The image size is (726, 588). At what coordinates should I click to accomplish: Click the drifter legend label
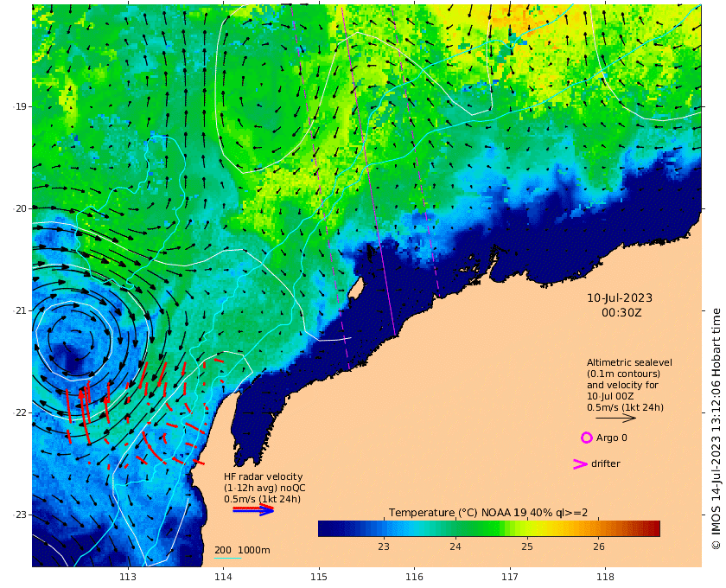(x=605, y=463)
